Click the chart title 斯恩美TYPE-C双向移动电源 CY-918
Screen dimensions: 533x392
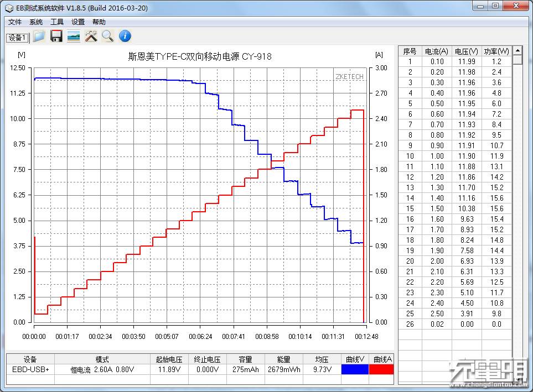click(x=200, y=56)
